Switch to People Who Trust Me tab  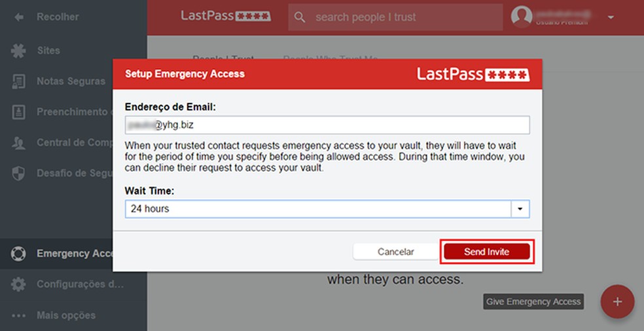pos(330,59)
